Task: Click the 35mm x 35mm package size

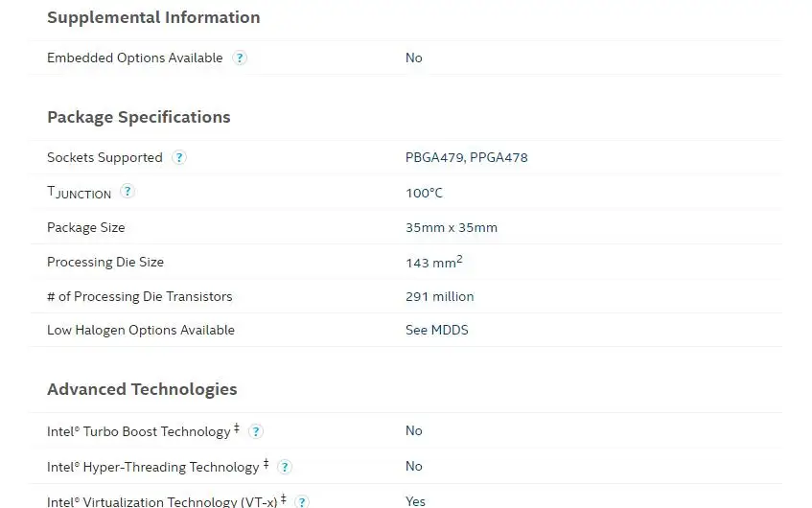Action: point(451,228)
